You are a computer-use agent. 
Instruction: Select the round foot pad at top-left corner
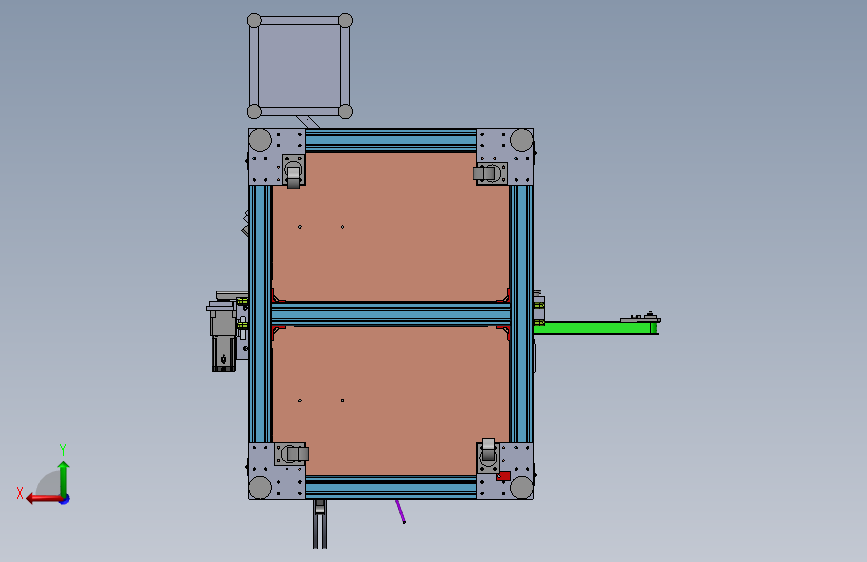260,140
